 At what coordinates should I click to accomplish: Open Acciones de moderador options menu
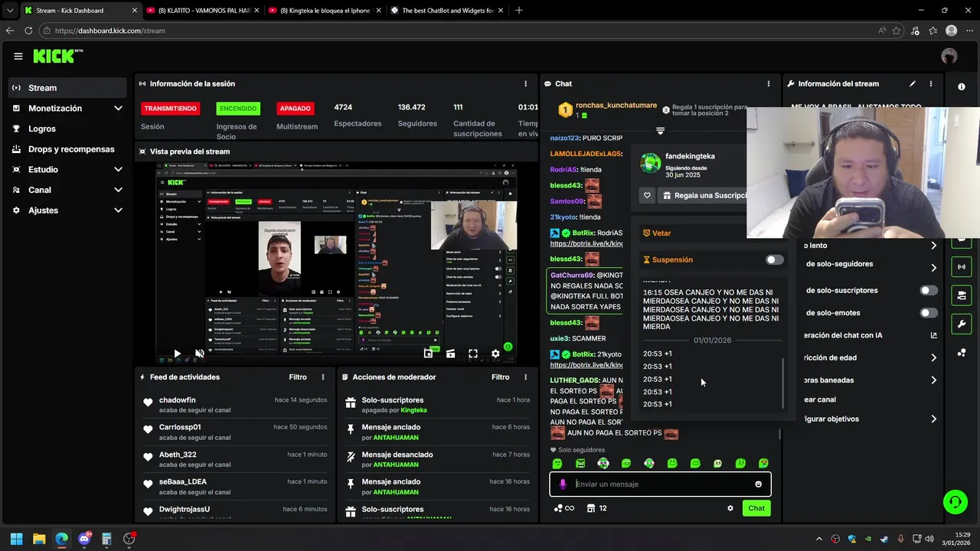pos(525,377)
